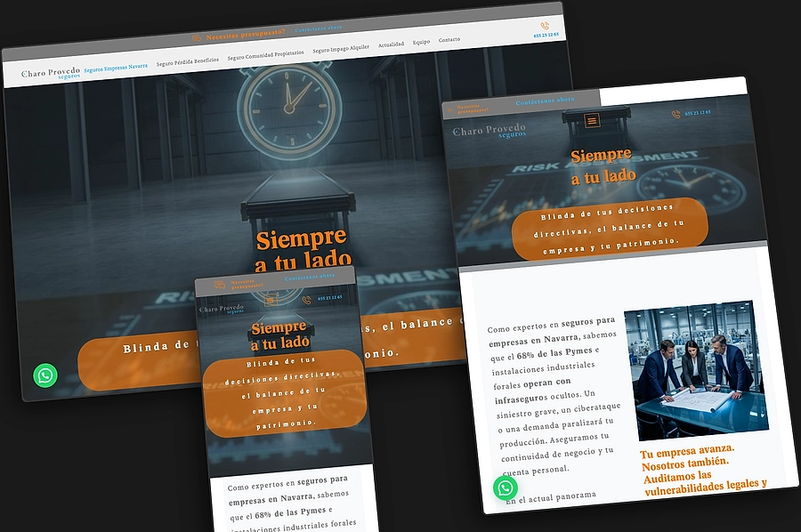Open the Seguro Impago Alquiler page
Viewport: 801px width, 532px height.
click(341, 49)
